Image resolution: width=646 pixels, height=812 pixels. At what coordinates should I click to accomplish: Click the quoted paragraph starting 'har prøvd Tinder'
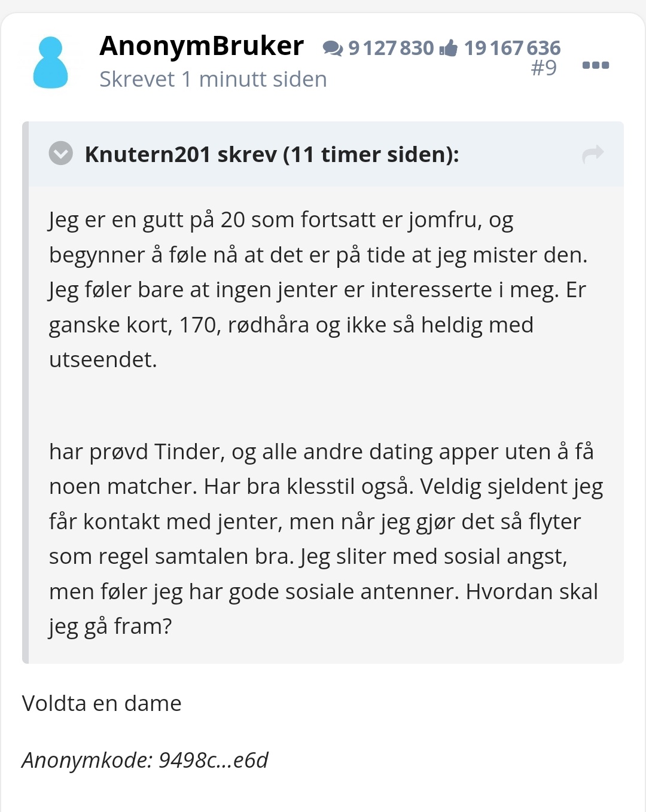326,539
